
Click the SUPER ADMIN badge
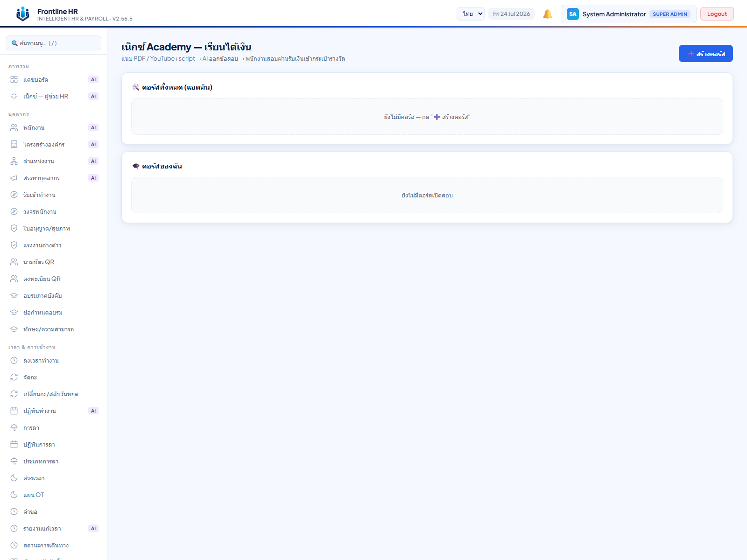670,14
